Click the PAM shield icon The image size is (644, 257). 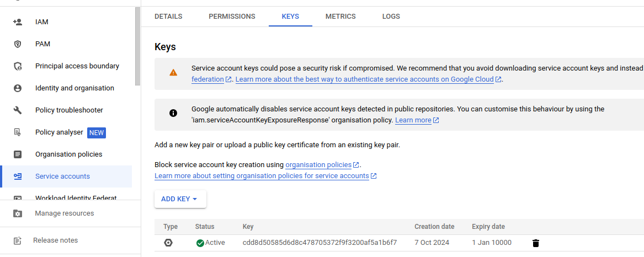(x=18, y=44)
